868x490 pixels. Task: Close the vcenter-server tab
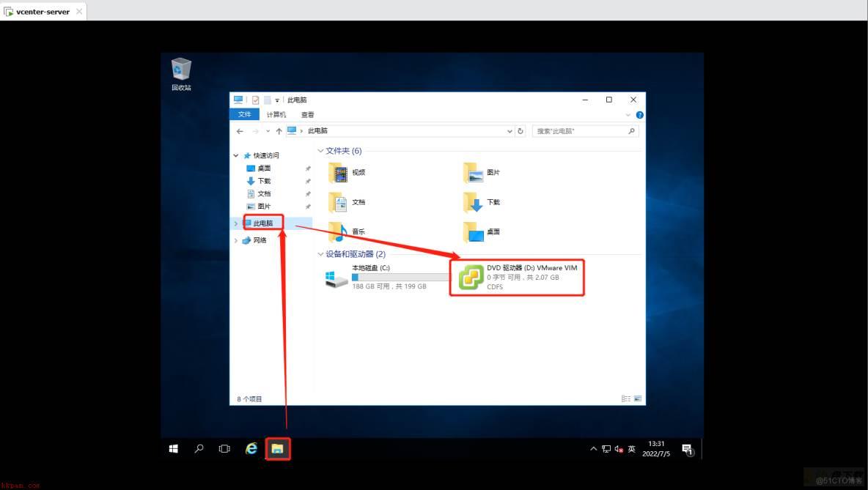point(79,12)
